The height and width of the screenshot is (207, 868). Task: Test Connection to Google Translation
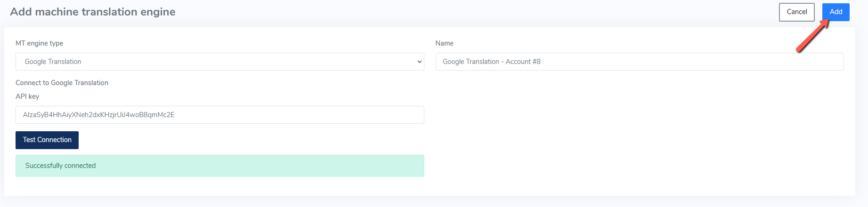[47, 140]
